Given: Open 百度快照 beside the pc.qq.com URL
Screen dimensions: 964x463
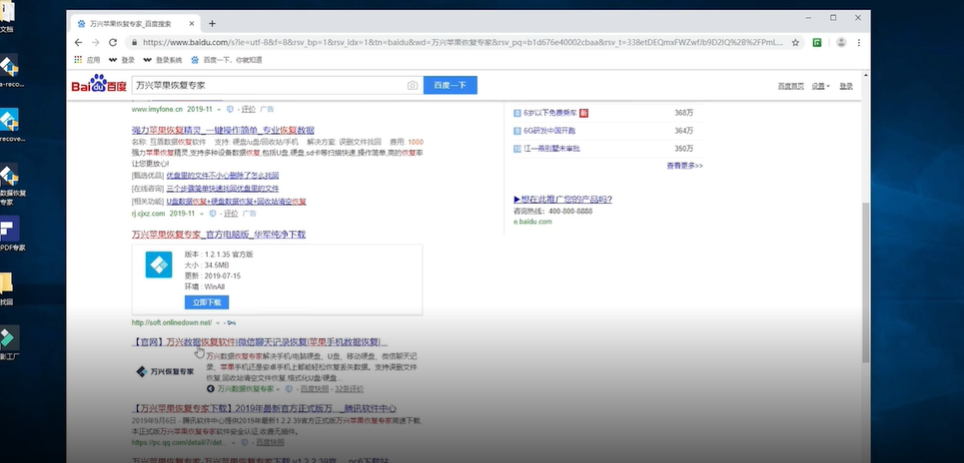Looking at the screenshot, I should point(270,442).
